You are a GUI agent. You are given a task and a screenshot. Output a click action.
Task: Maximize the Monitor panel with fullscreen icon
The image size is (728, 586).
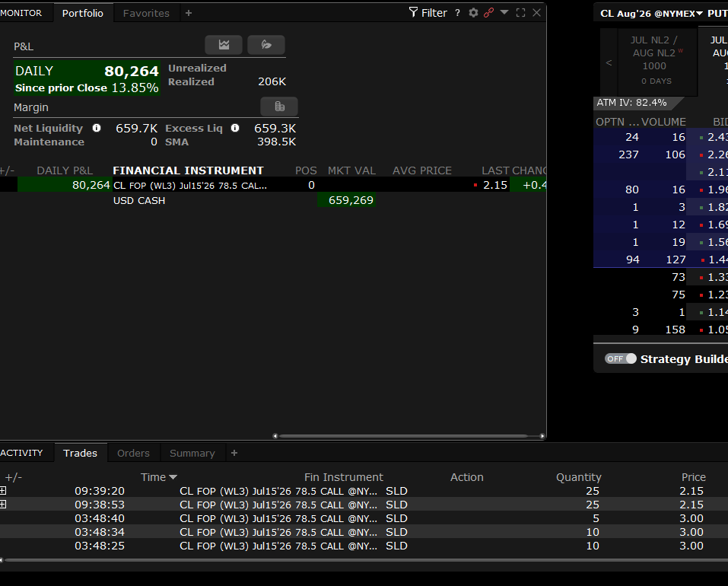pos(521,12)
